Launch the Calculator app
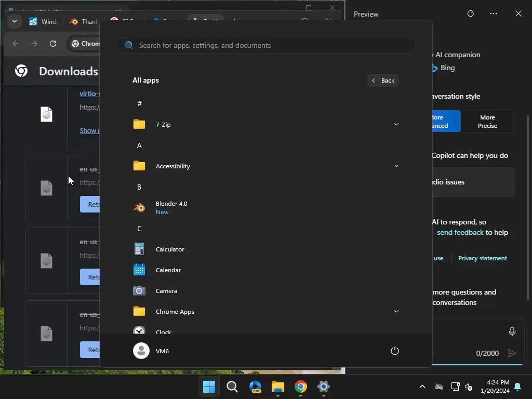 [265, 249]
